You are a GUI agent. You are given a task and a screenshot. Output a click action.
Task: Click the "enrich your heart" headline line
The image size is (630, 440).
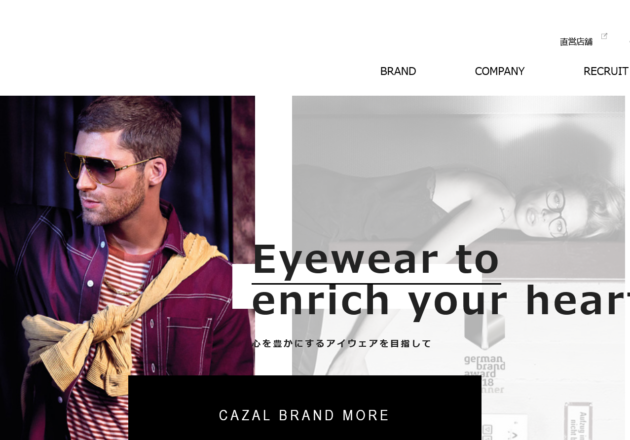[441, 301]
